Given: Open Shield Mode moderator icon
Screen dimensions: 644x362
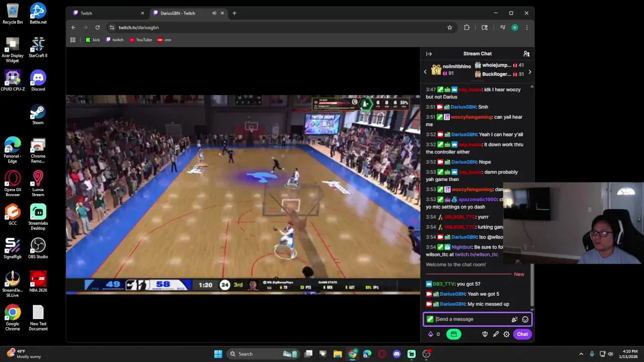Looking at the screenshot, I should coord(485,334).
